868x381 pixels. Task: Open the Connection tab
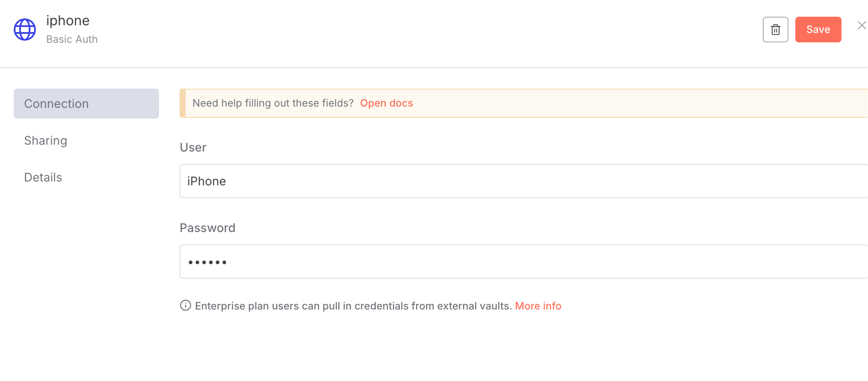pyautogui.click(x=86, y=104)
